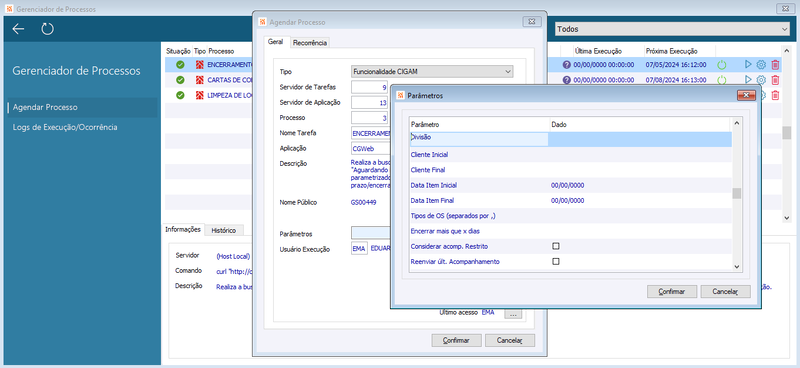Click the Última Execução column header
Screen dimensions: 800x368
598,51
